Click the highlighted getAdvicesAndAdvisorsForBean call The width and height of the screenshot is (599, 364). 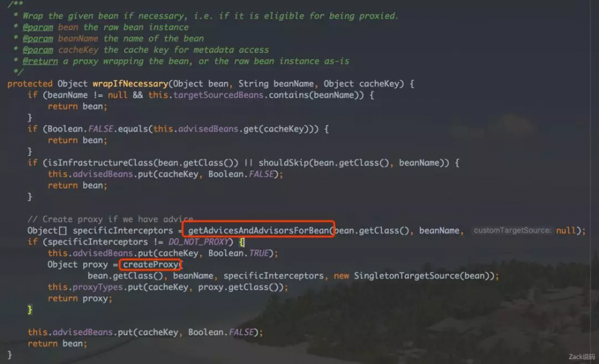coord(259,230)
